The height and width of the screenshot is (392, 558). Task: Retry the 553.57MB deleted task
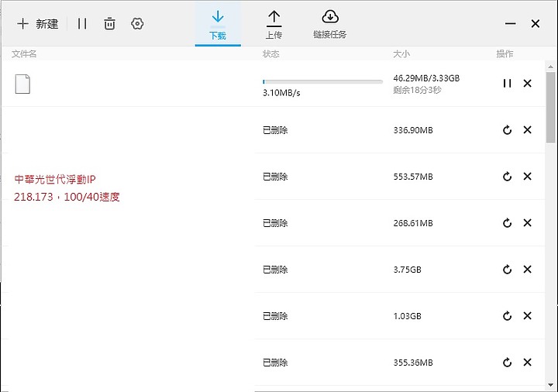click(507, 177)
